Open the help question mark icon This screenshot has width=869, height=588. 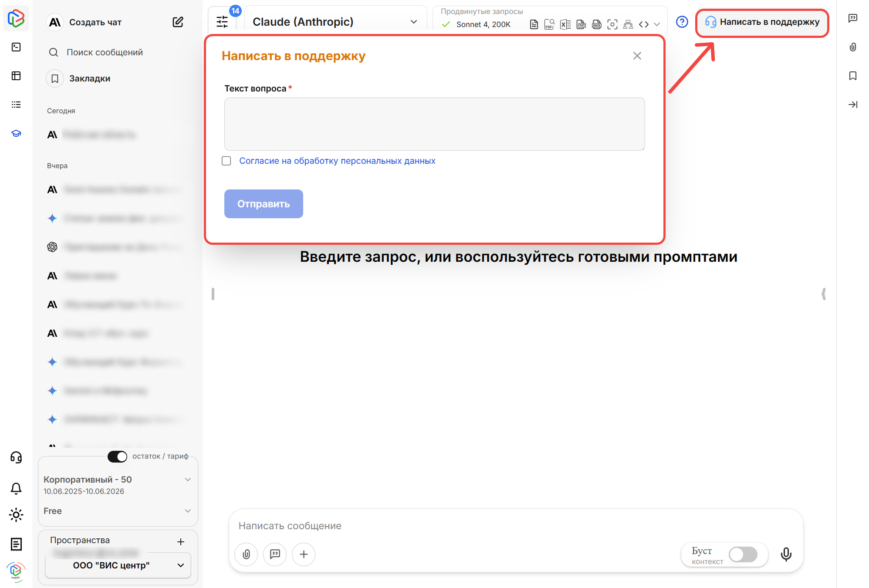[682, 22]
